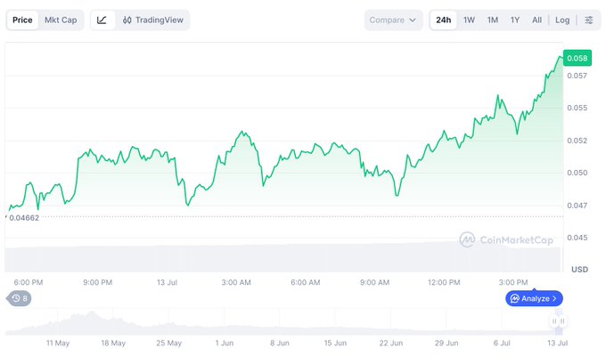Open the Compare dropdown
This screenshot has width=606, height=364.
393,20
